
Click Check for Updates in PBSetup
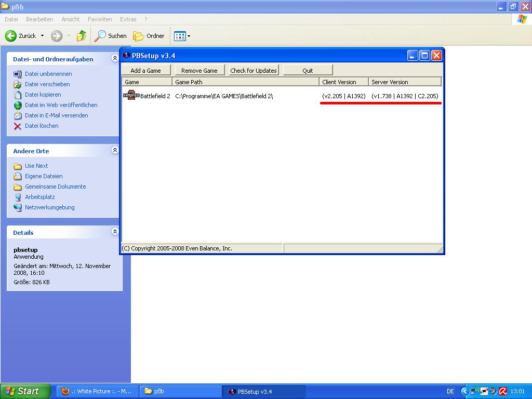254,70
